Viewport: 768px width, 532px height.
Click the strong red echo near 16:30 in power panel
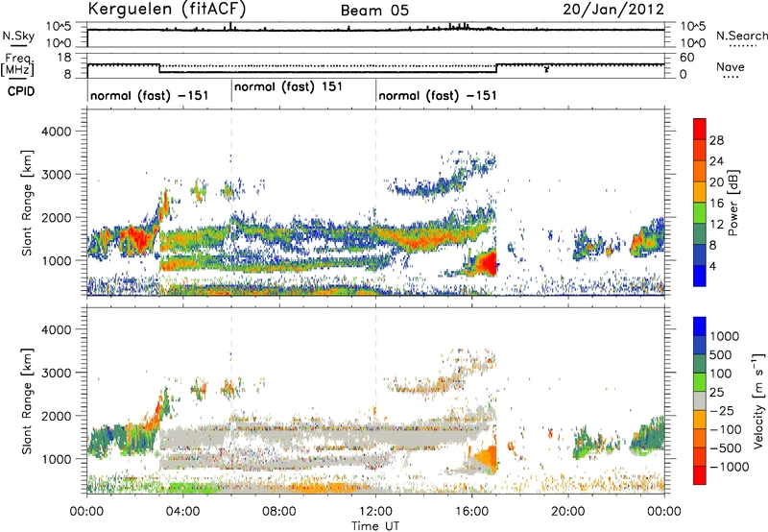click(488, 264)
